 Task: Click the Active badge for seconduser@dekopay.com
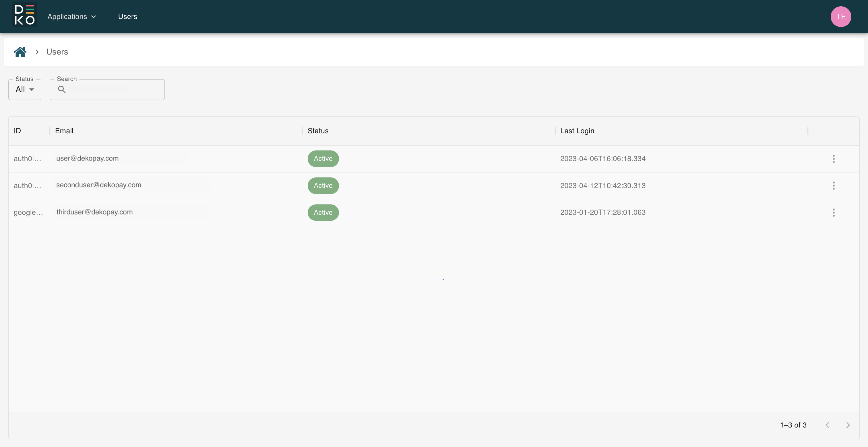coord(323,186)
